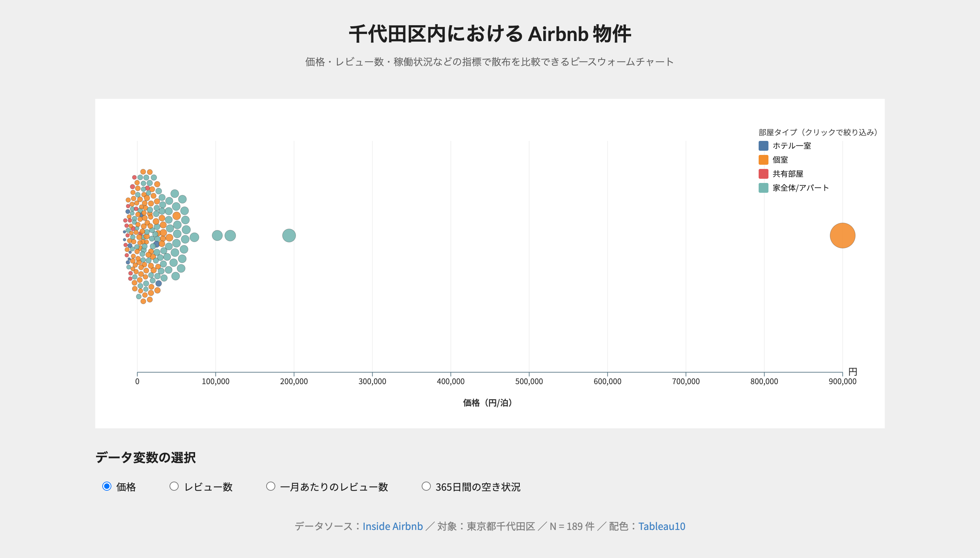Viewport: 980px width, 558px height.
Task: Select the 価格 radio button
Action: [107, 486]
